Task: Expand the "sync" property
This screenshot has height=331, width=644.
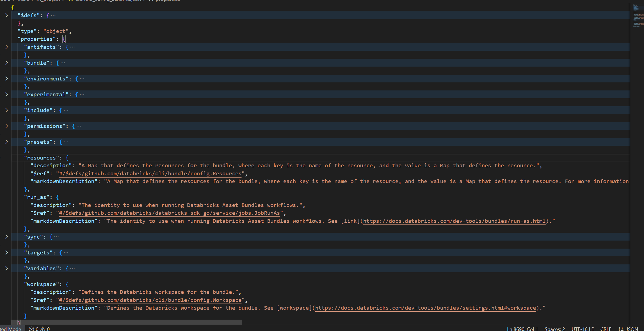Action: click(6, 237)
